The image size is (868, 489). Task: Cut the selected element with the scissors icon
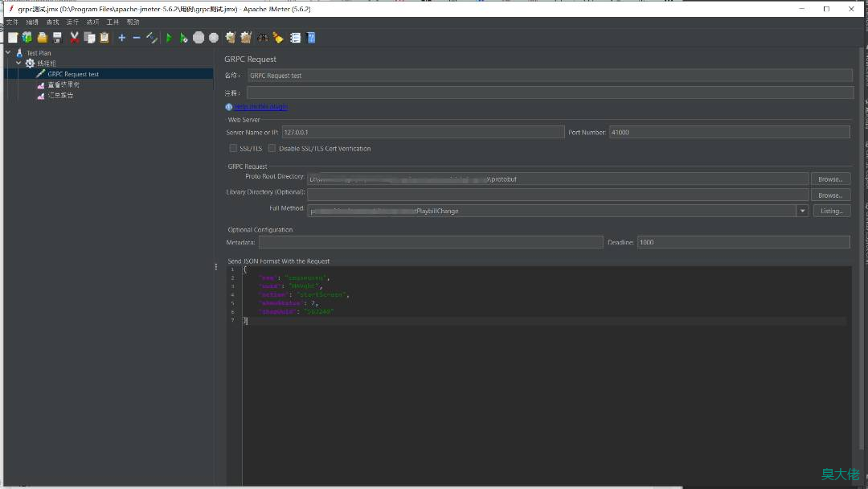[x=74, y=38]
